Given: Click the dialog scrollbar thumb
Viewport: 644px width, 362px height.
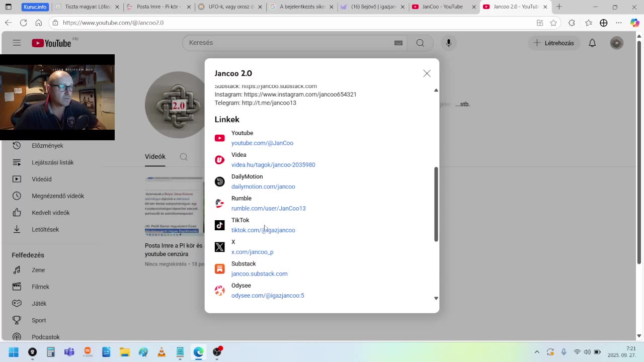Looking at the screenshot, I should pos(436,204).
